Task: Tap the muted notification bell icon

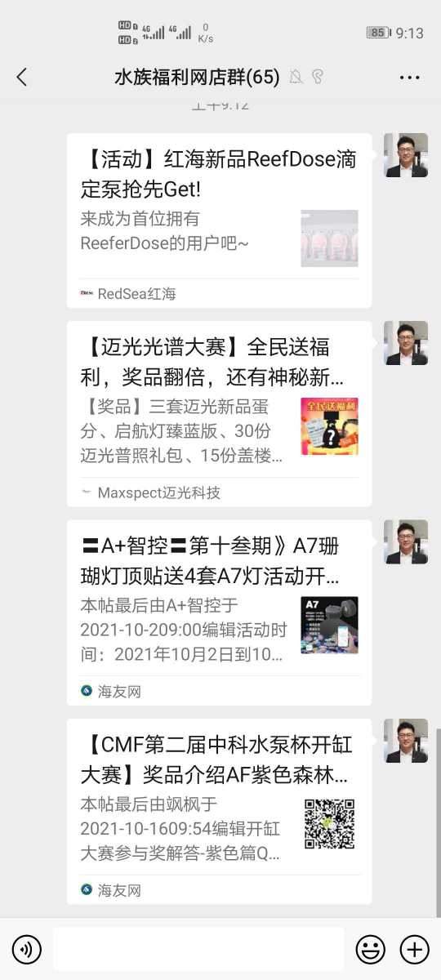Action: [x=296, y=78]
